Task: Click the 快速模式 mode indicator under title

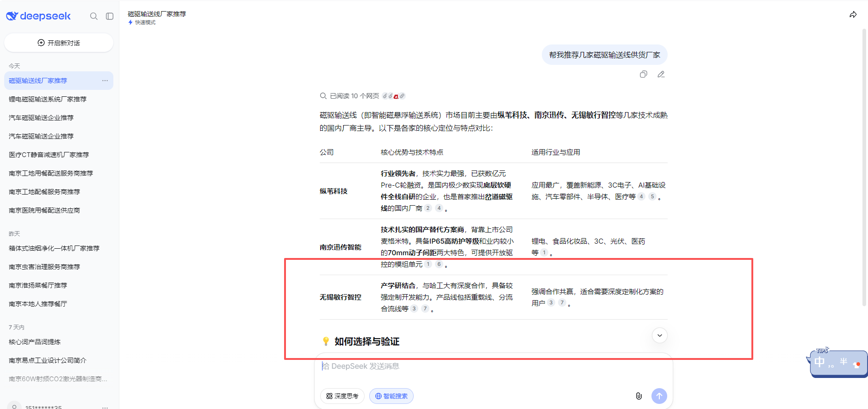Action: pos(142,22)
